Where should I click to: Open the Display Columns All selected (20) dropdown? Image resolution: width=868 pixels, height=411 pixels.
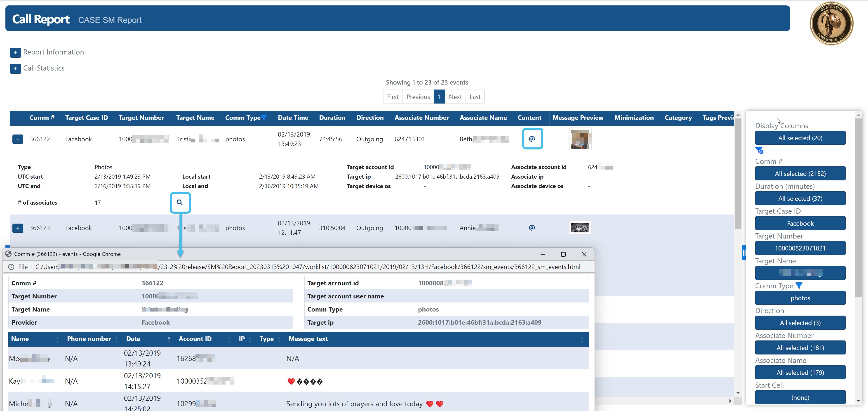[800, 137]
